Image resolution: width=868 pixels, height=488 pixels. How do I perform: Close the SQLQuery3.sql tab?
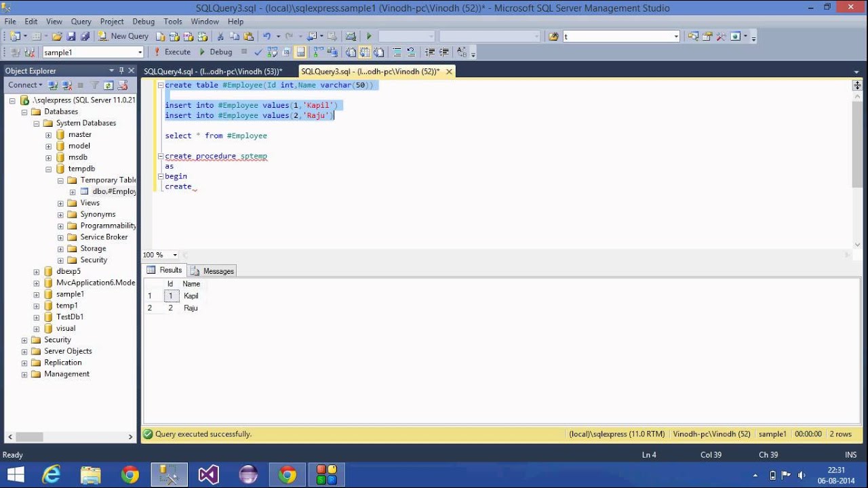[448, 71]
